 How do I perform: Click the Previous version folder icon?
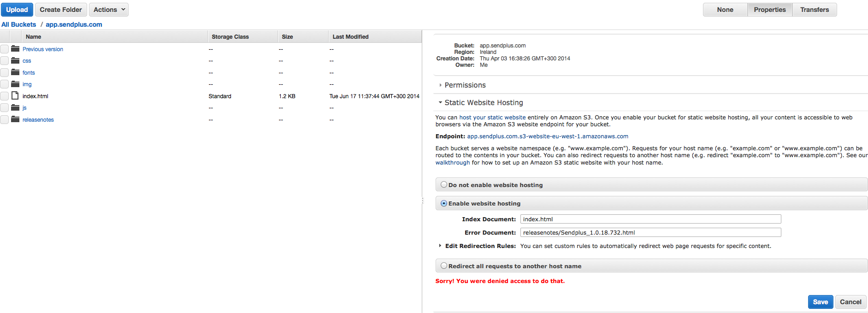[x=15, y=49]
